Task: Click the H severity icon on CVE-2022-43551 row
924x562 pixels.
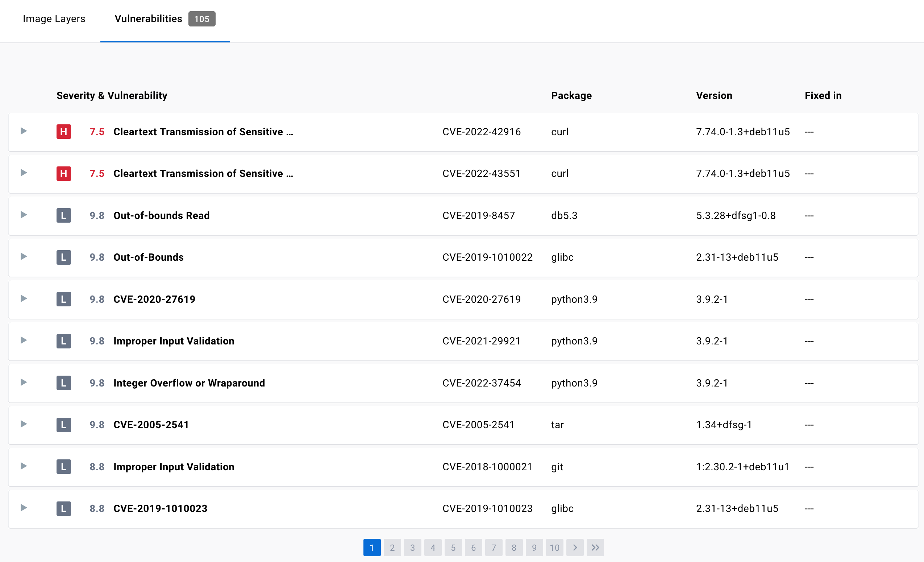Action: (63, 173)
